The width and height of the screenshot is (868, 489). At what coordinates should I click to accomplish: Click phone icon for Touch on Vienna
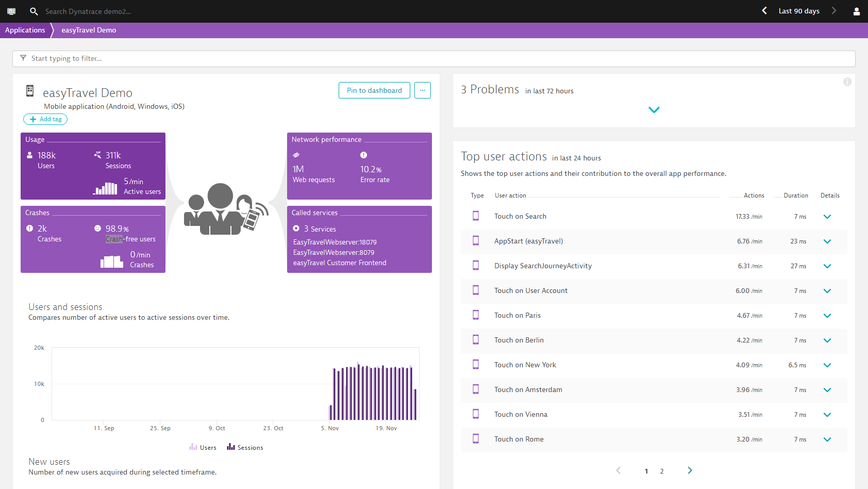(x=476, y=414)
